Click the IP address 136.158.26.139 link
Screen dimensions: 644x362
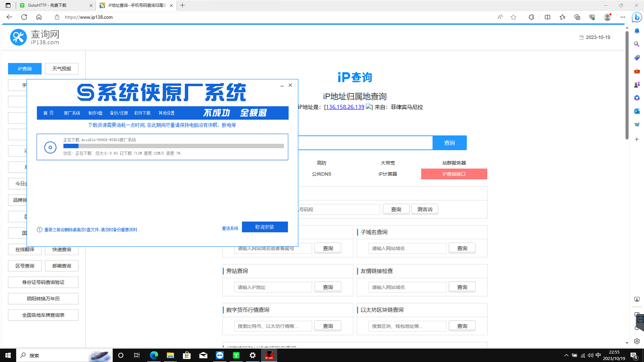[x=345, y=107]
